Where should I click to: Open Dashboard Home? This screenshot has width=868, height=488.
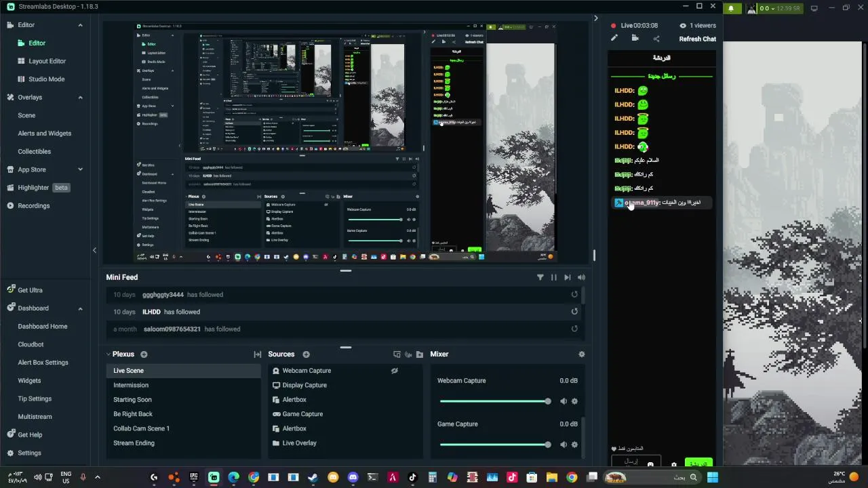point(43,327)
